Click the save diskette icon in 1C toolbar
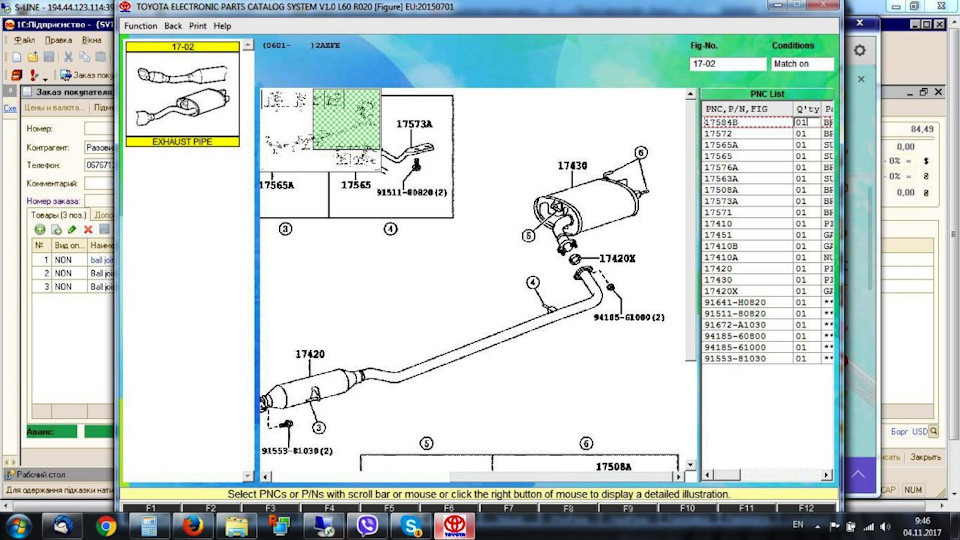 tap(49, 57)
